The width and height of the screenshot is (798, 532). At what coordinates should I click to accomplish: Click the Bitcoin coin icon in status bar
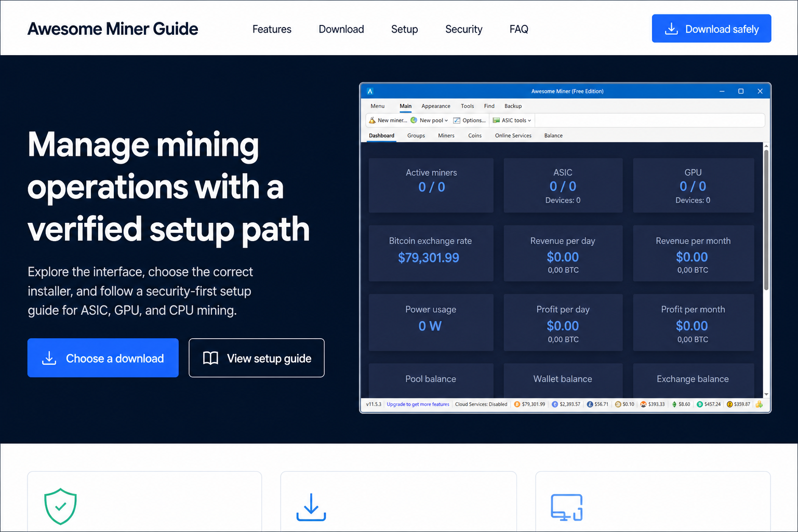[517, 404]
